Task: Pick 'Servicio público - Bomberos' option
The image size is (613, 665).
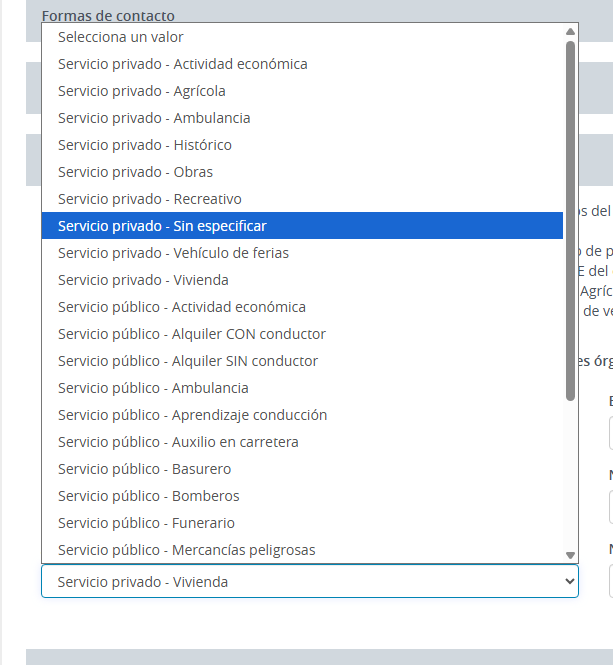Action: 149,496
